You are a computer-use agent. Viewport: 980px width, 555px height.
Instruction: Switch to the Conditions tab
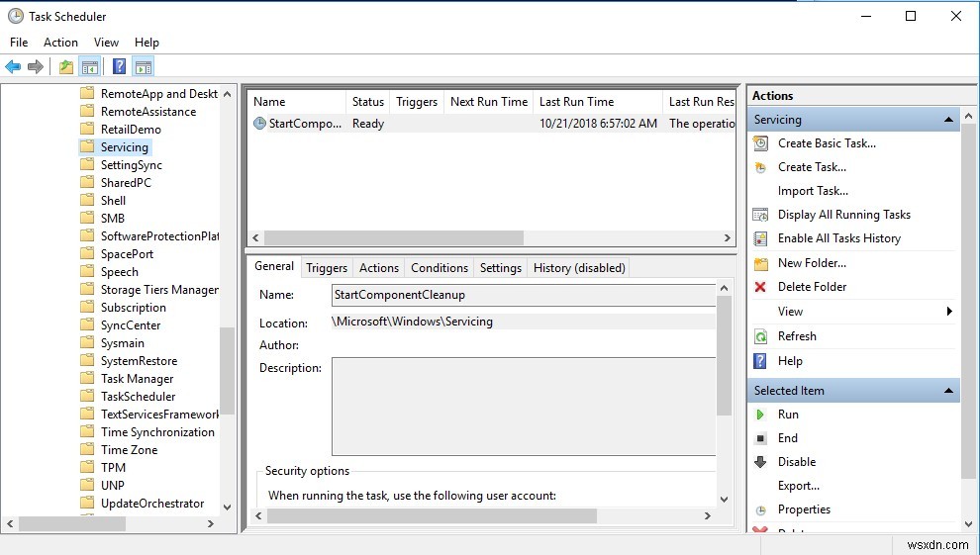point(440,268)
